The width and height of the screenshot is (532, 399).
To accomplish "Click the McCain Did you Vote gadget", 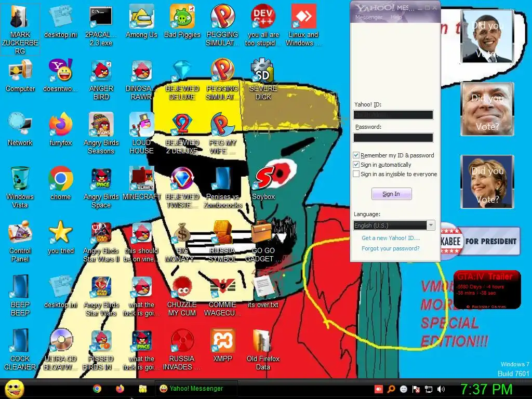I will (487, 109).
